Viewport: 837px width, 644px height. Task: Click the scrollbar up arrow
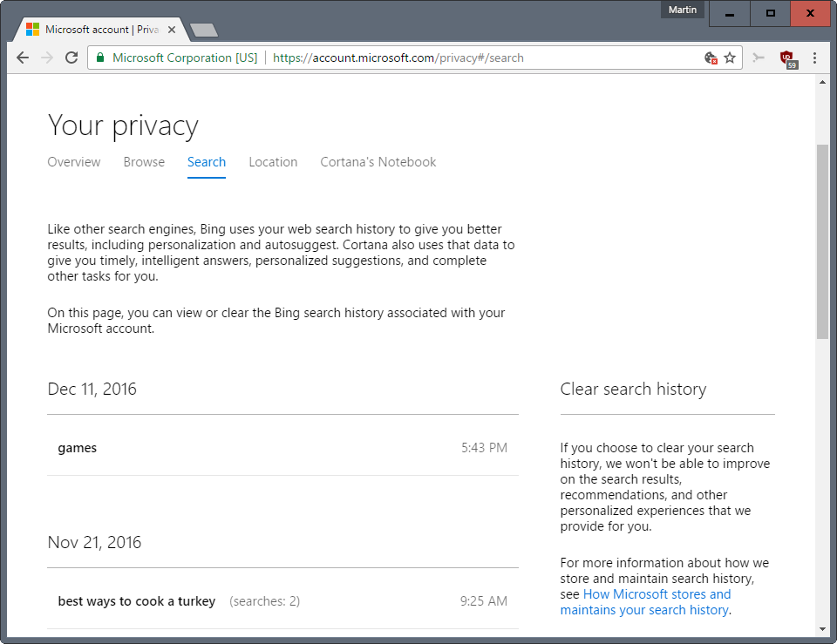point(822,82)
